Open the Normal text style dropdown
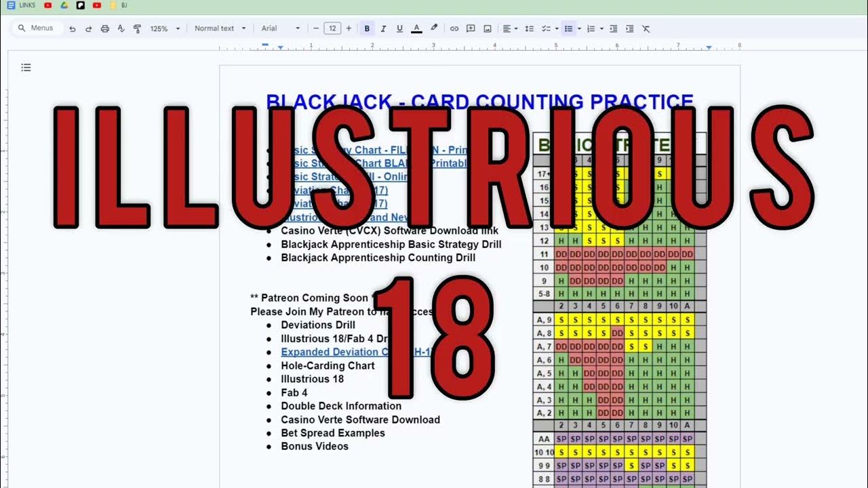 [219, 28]
